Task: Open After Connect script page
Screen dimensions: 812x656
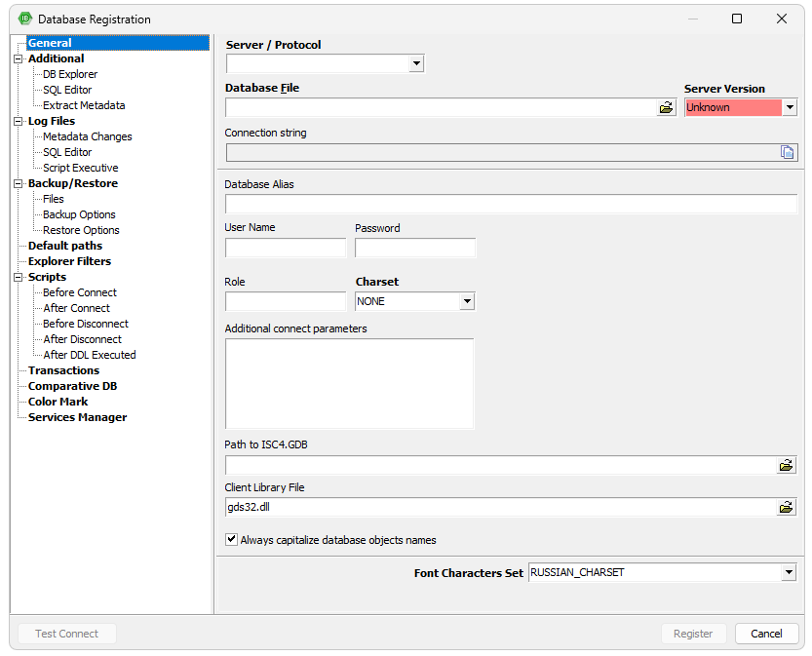Action: [77, 308]
